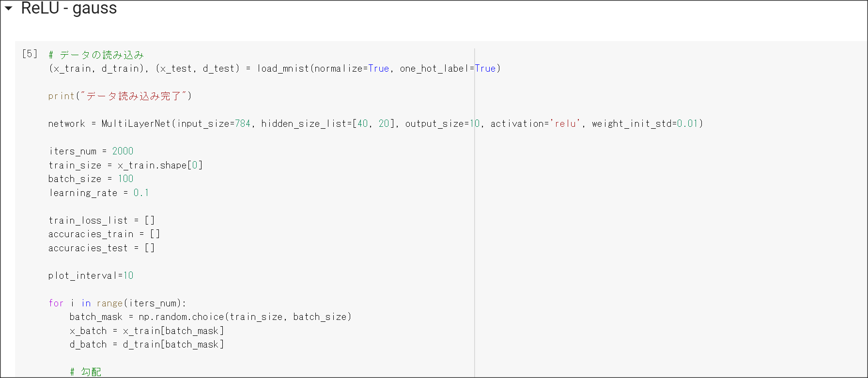Image resolution: width=868 pixels, height=378 pixels.
Task: Click the ReLU - gauss section heading
Action: coord(69,8)
